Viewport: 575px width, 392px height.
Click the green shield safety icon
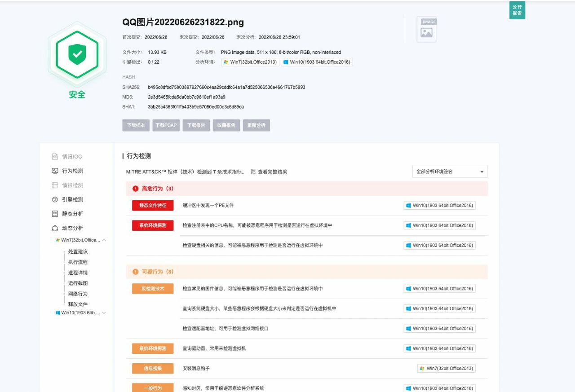click(x=77, y=54)
